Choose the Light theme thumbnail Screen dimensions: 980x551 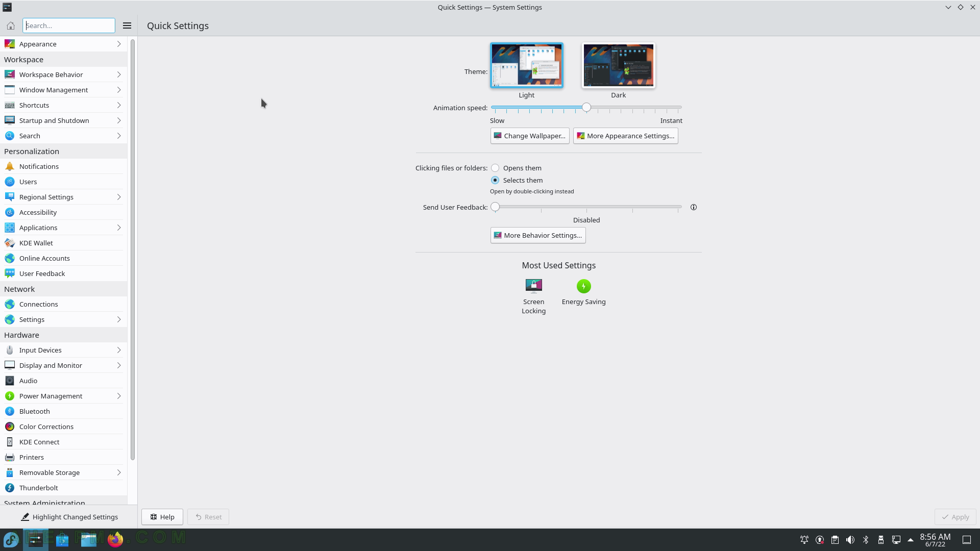(527, 65)
